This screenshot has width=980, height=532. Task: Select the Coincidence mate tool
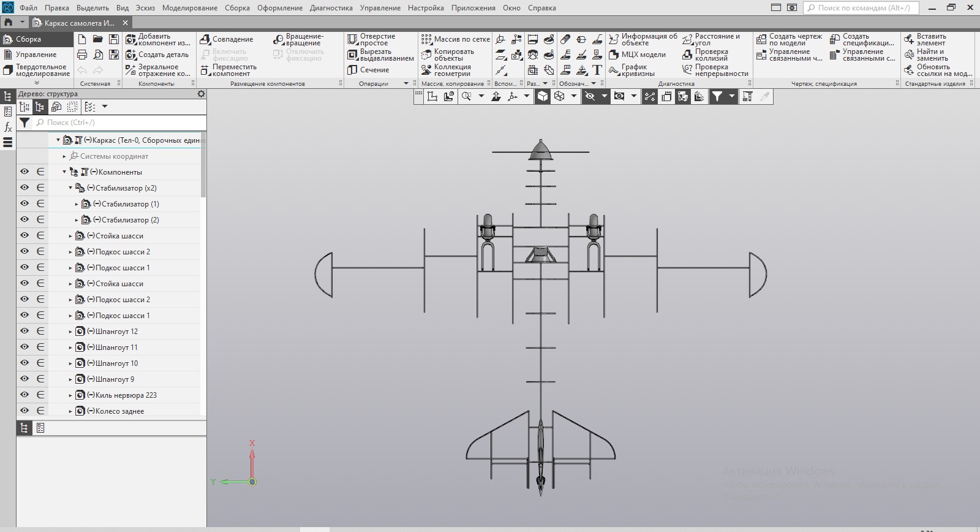[206, 39]
